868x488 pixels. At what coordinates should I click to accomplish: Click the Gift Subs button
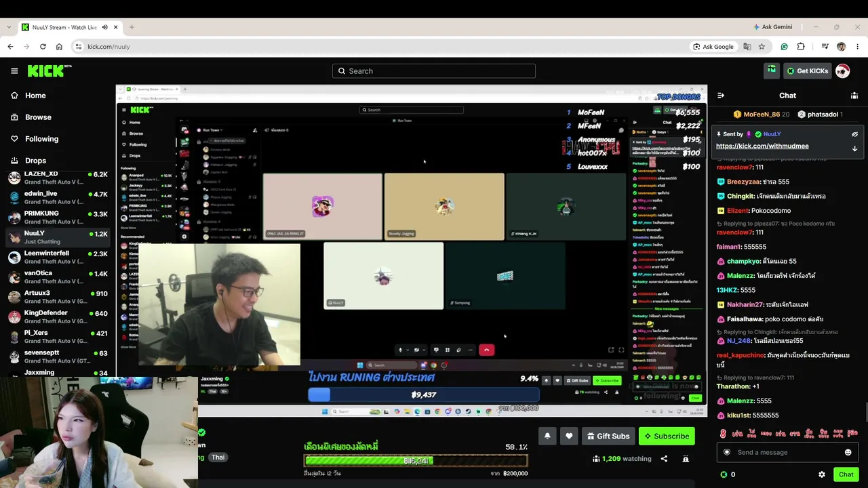coord(608,436)
